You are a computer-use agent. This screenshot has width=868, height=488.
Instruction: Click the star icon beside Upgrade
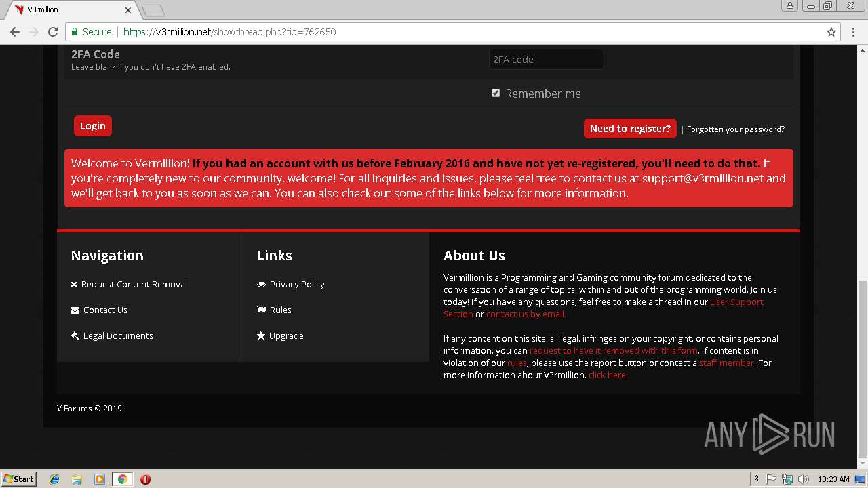tap(261, 336)
